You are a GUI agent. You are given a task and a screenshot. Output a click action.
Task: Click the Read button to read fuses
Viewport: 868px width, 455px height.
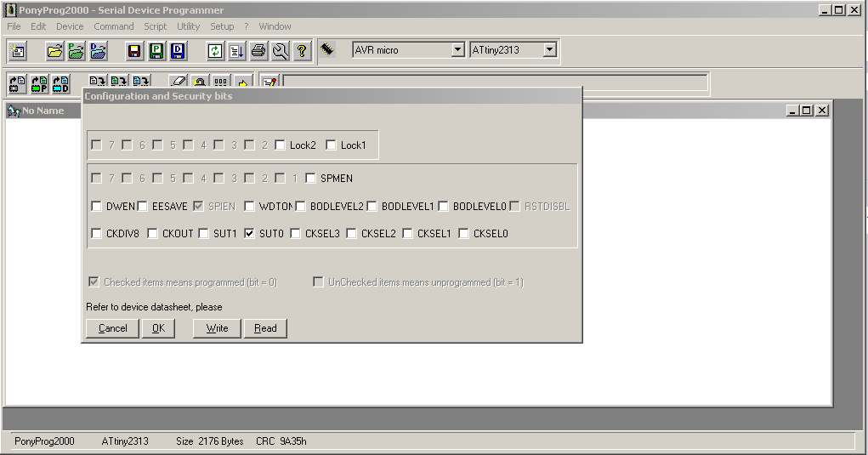point(265,328)
